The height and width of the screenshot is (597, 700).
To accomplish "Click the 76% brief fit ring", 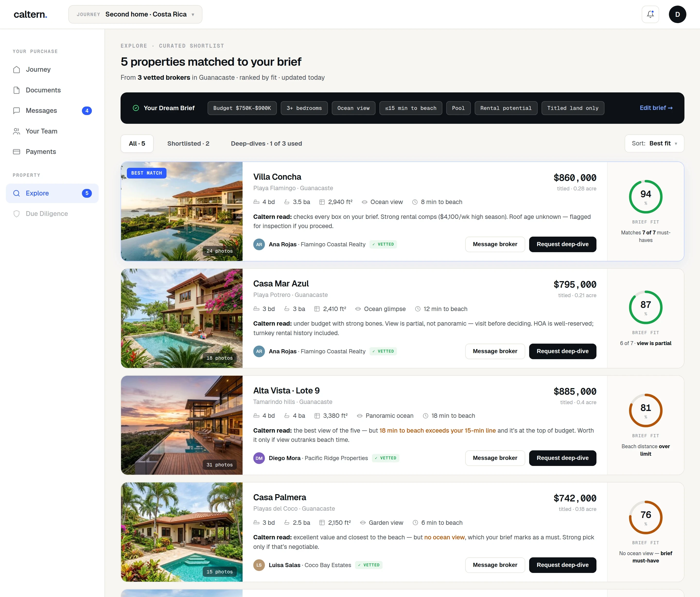I will (x=645, y=517).
